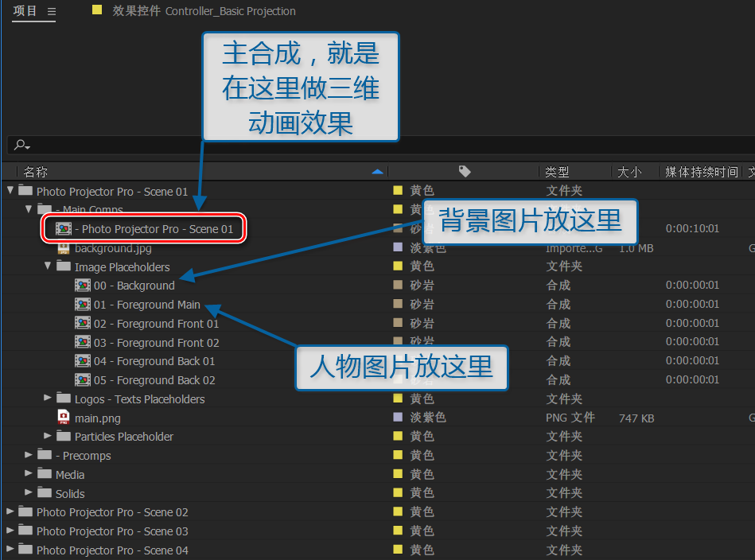The height and width of the screenshot is (560, 755).
Task: Sort by the 类型 column header
Action: pyautogui.click(x=557, y=171)
